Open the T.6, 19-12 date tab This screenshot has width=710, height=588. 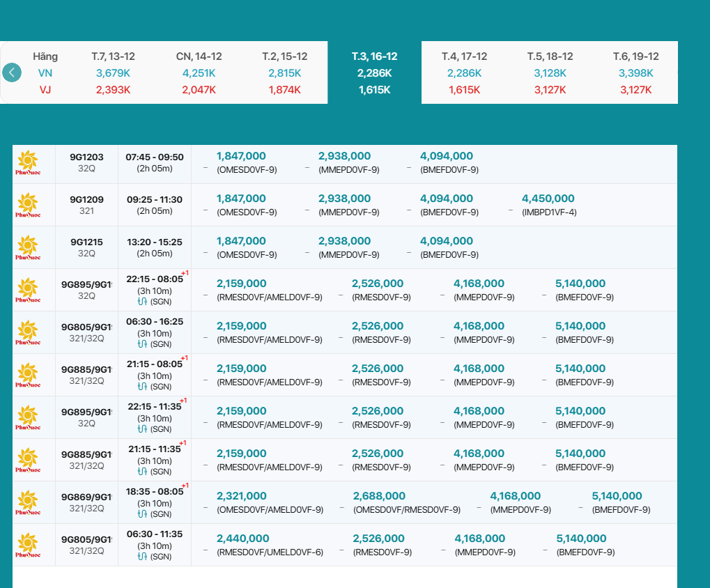tap(635, 72)
